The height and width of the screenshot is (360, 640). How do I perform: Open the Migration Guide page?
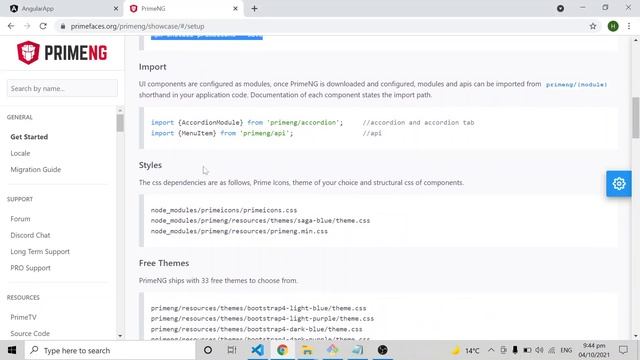pyautogui.click(x=36, y=169)
